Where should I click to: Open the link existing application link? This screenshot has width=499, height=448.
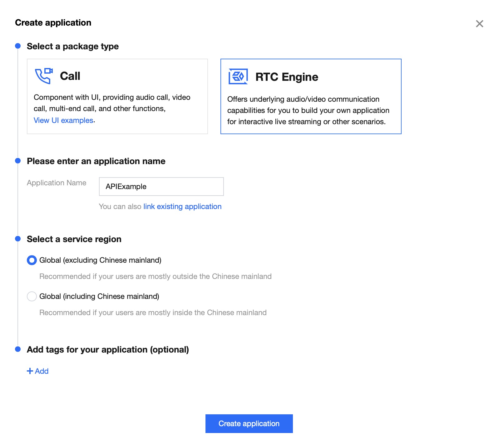[x=182, y=207]
